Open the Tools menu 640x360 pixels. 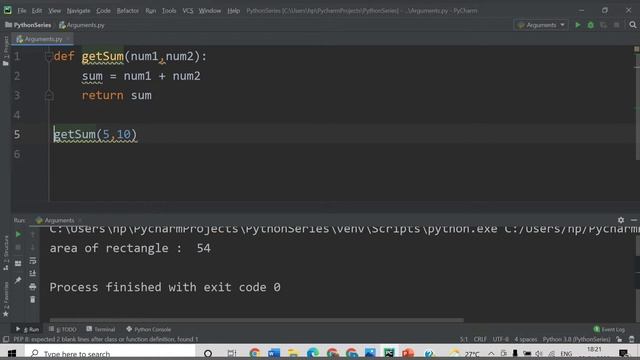[169, 11]
